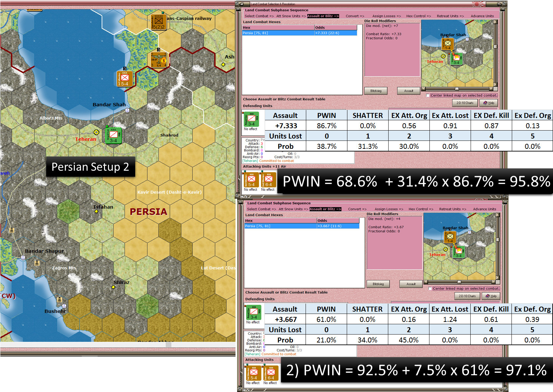Choose Assault table in the +3.667 dialog
Viewport: 553px width, 392px height.
coord(411,284)
